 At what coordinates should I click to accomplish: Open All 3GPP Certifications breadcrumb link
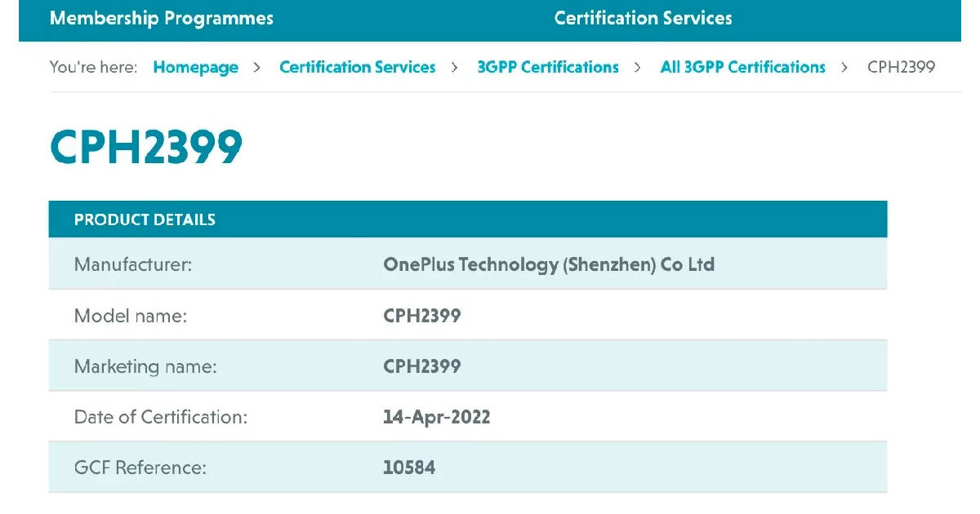coord(743,67)
